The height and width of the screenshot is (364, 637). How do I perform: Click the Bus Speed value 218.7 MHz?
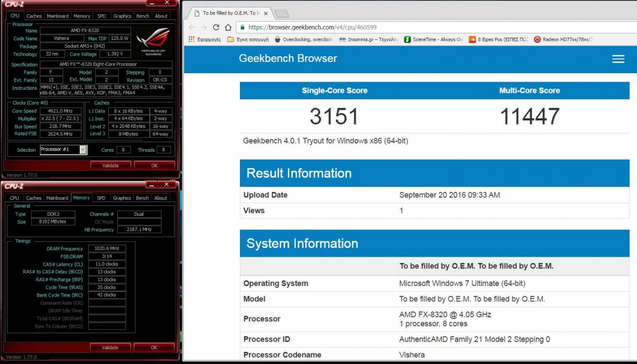(61, 127)
